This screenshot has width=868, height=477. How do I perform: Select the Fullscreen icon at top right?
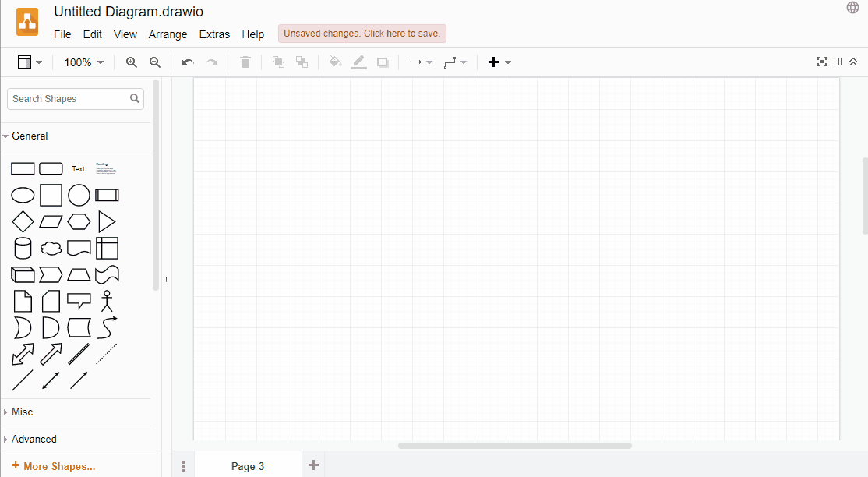coord(822,61)
